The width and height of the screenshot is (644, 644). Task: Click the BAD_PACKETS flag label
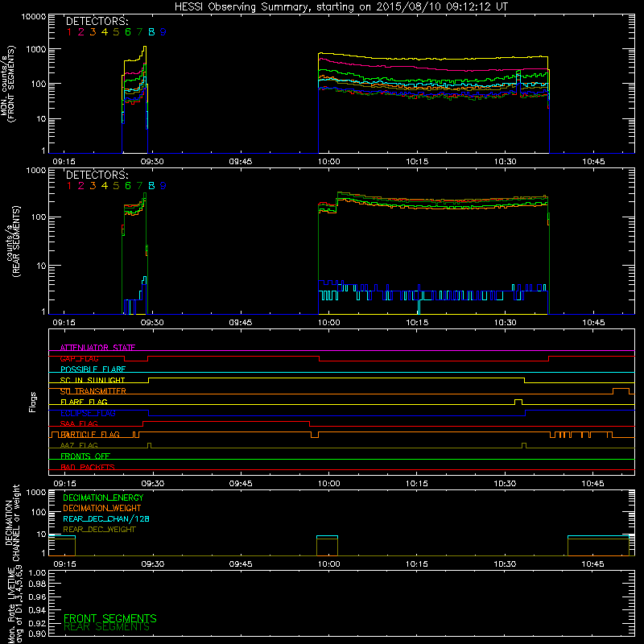click(88, 467)
